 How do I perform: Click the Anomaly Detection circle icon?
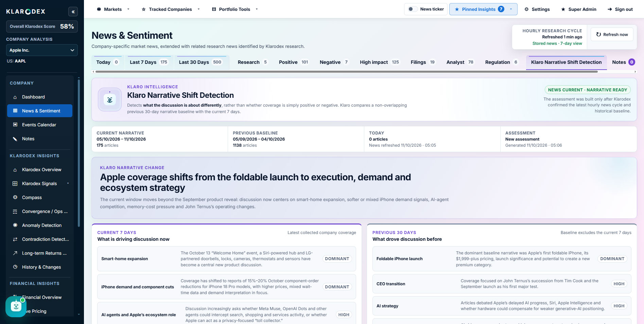(15, 225)
